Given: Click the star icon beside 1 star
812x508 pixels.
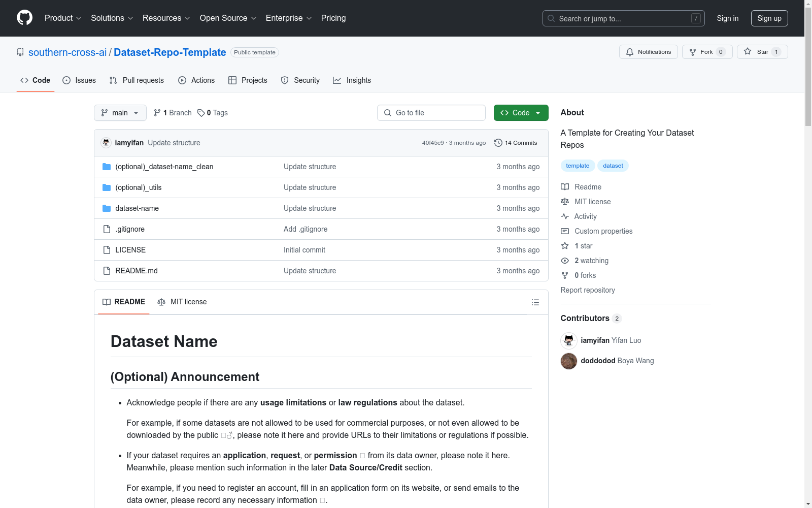Looking at the screenshot, I should pyautogui.click(x=565, y=246).
